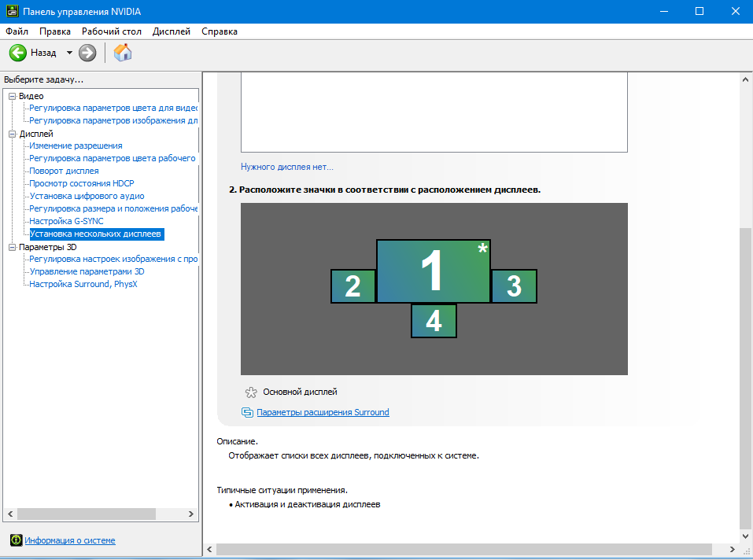The width and height of the screenshot is (753, 560).
Task: Click the Основной дисплей legend text
Action: (x=300, y=392)
